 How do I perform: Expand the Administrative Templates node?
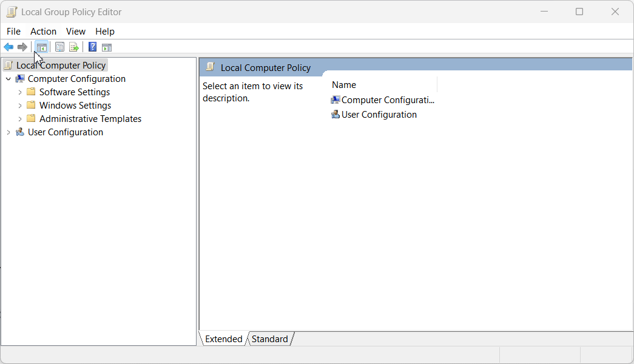[x=20, y=119]
